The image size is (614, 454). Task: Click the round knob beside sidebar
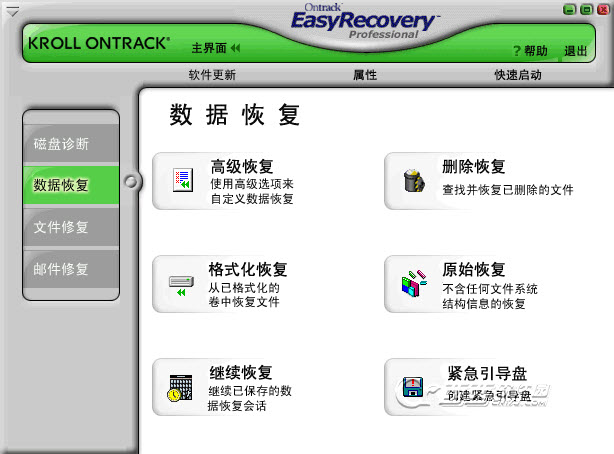point(131,181)
